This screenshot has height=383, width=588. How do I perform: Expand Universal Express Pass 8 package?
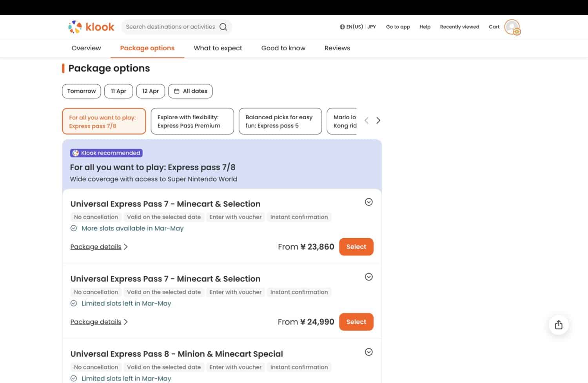(x=368, y=352)
